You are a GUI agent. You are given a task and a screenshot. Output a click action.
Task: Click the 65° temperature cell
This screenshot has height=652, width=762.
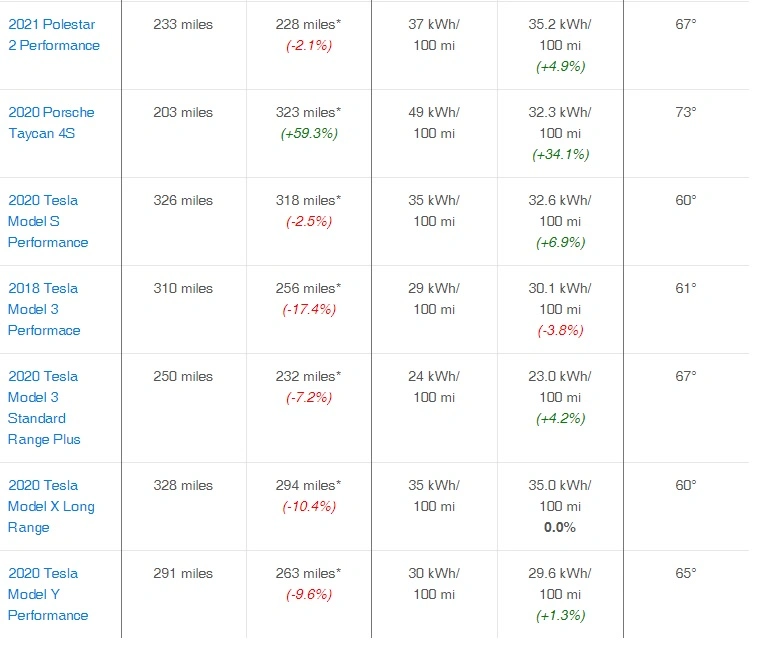click(686, 573)
